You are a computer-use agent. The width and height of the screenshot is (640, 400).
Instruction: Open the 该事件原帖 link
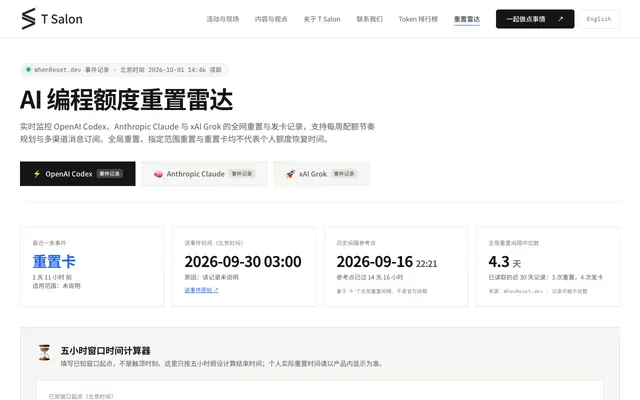[x=201, y=290]
